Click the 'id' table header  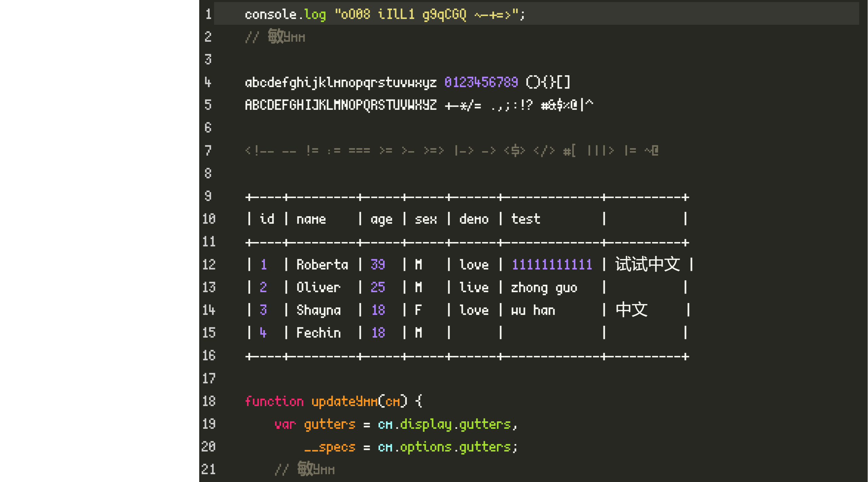[x=267, y=219]
